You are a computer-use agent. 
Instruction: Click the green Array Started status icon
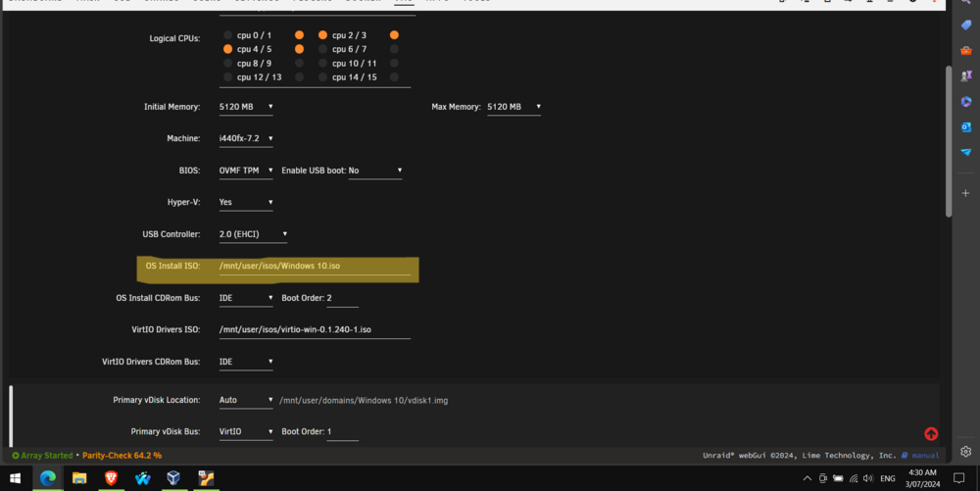(16, 456)
